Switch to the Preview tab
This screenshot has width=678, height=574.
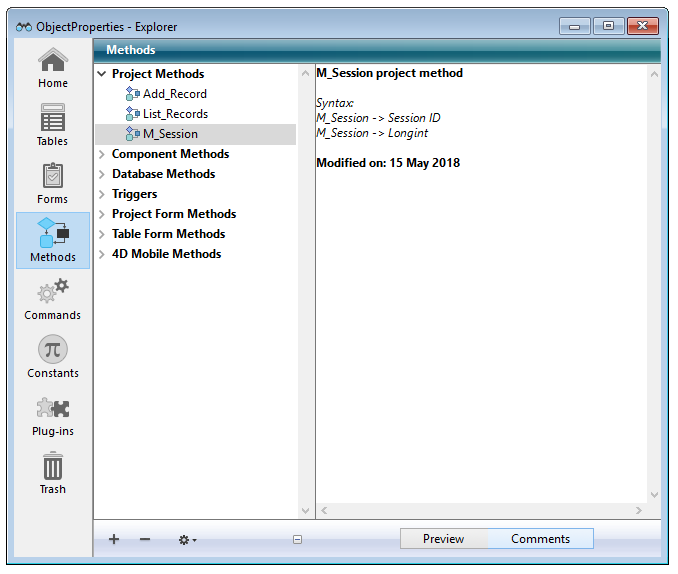pos(443,539)
